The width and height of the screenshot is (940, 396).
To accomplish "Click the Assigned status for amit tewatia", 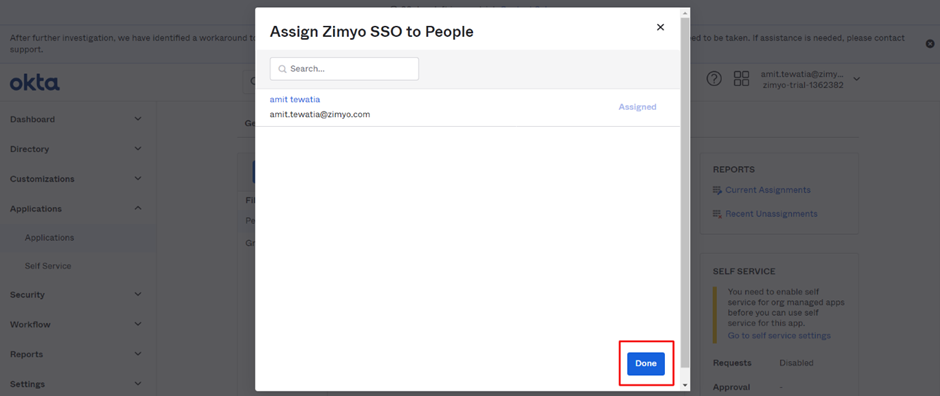I will tap(637, 107).
